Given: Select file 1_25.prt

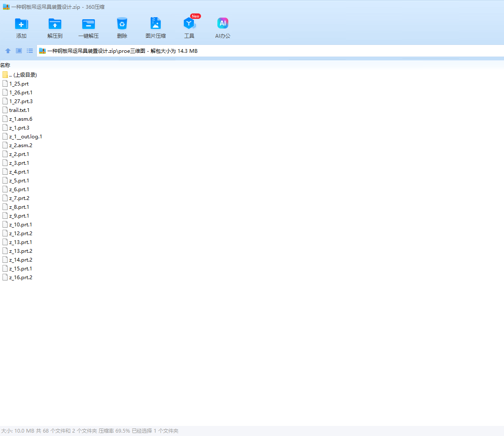Looking at the screenshot, I should click(x=16, y=83).
